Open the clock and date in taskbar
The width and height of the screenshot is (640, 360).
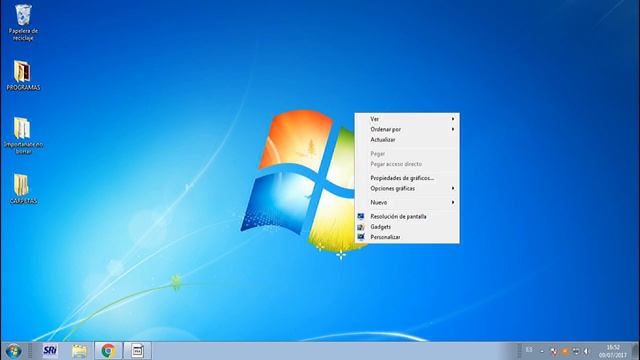point(613,351)
